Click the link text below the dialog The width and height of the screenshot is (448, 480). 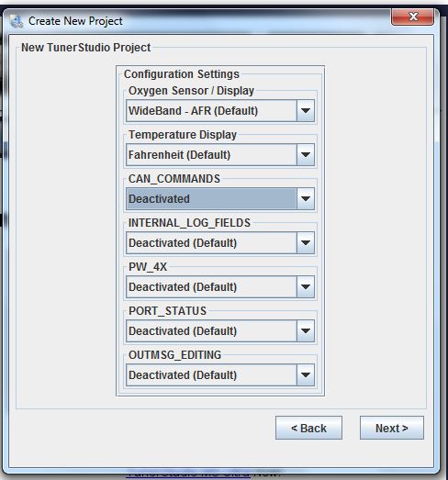click(189, 474)
